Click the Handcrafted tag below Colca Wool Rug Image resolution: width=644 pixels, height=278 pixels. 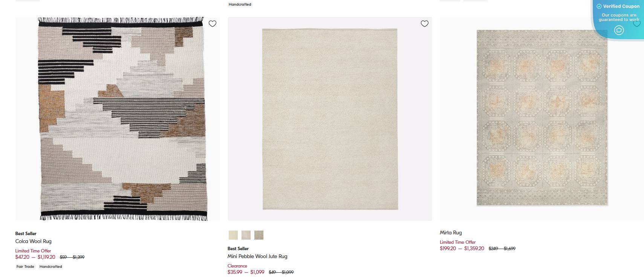[x=51, y=266]
